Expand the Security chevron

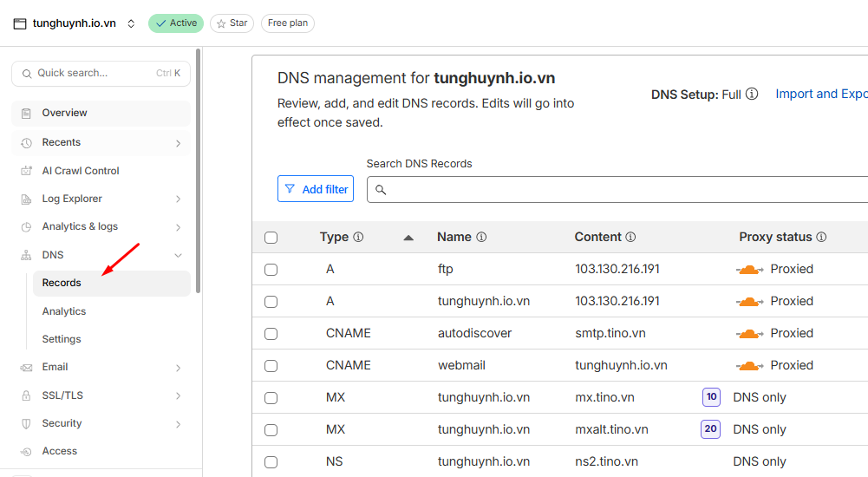[179, 424]
